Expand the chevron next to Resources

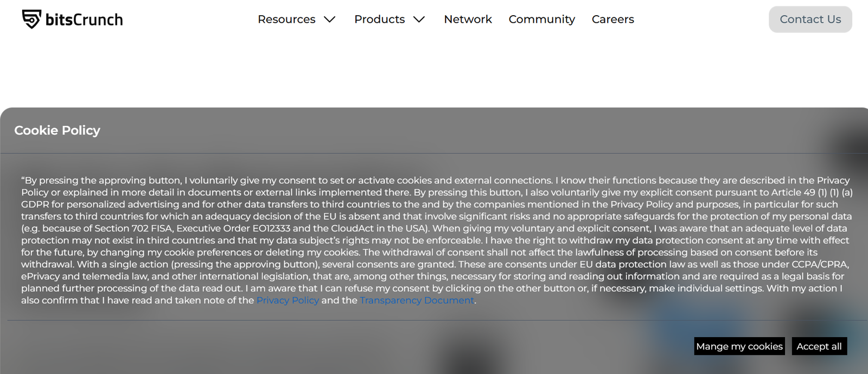point(330,20)
